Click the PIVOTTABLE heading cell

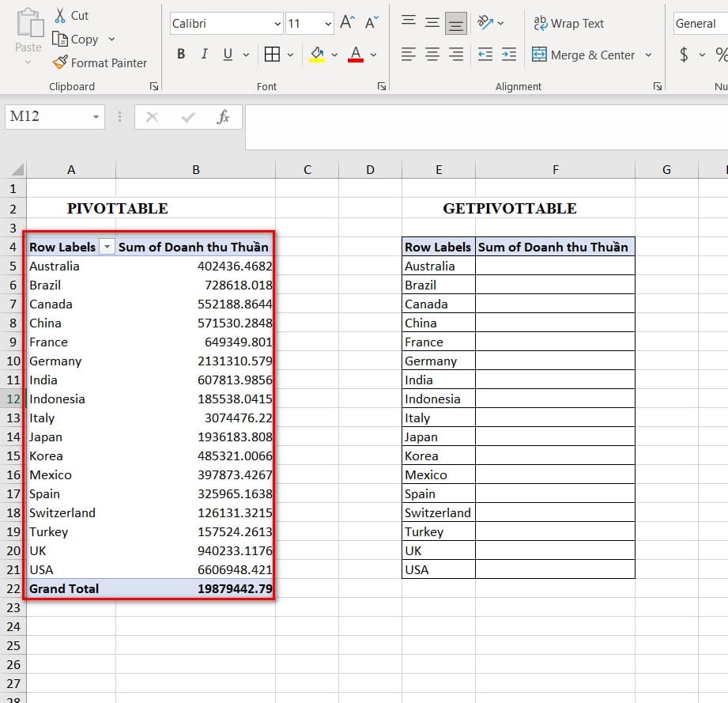pyautogui.click(x=118, y=208)
